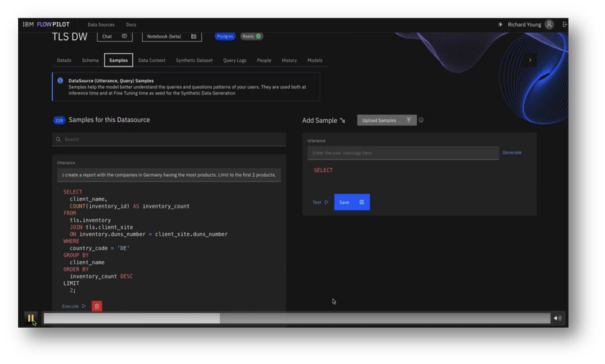The image size is (605, 364).
Task: Toggle the light/dark theme icon
Action: [500, 24]
